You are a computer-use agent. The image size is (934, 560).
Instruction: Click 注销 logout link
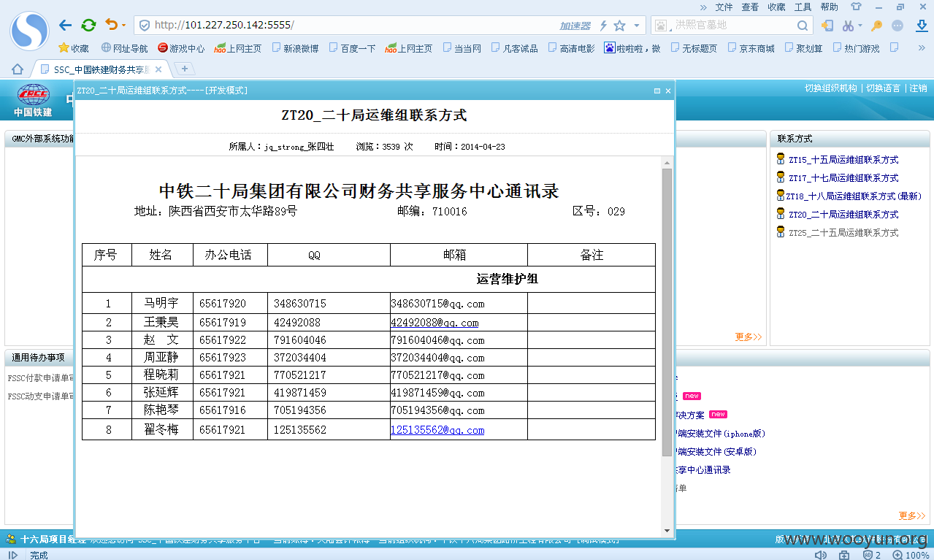point(918,88)
